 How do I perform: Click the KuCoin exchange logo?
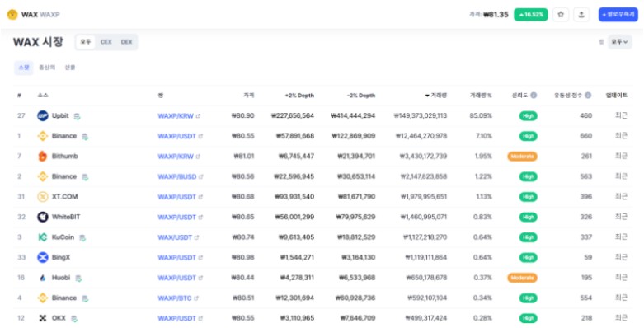click(x=43, y=237)
